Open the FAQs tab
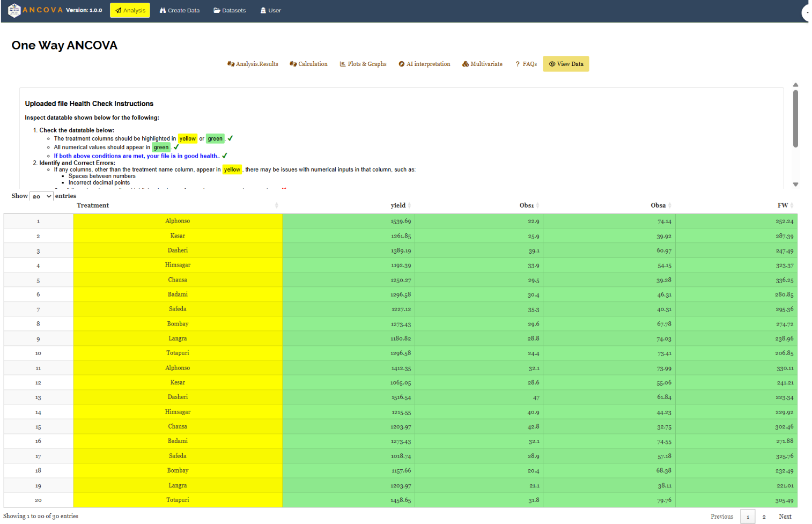Screen dimensions: 812x524 click(x=526, y=64)
